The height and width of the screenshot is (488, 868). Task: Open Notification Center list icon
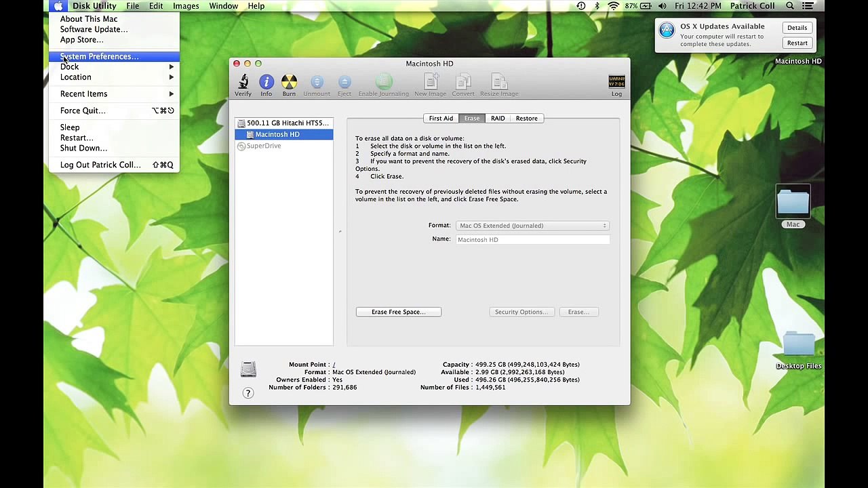(x=809, y=6)
